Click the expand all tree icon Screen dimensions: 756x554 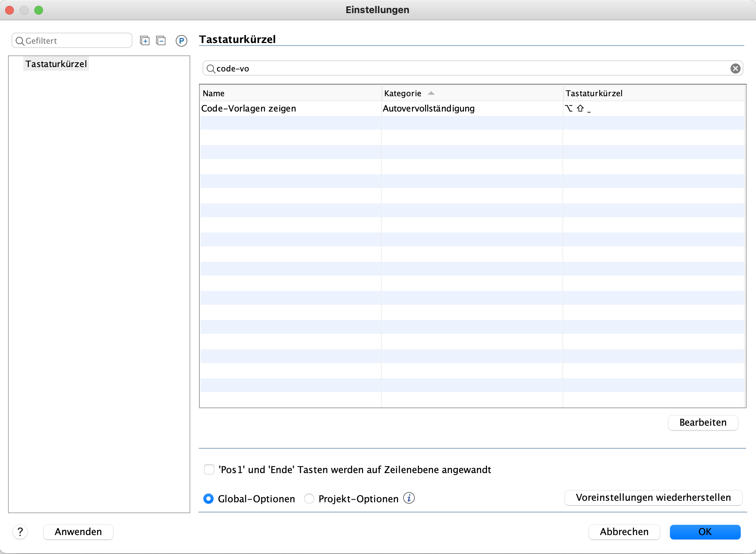click(x=145, y=40)
